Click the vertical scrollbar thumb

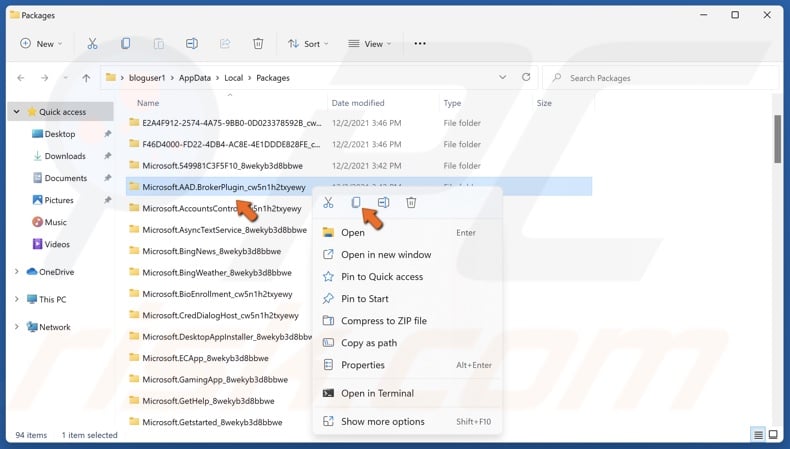tap(777, 139)
